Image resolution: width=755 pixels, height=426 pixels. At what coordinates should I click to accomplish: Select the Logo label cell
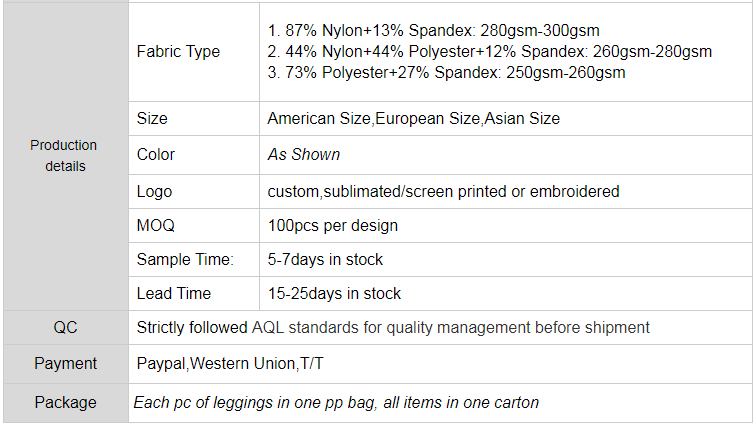194,192
